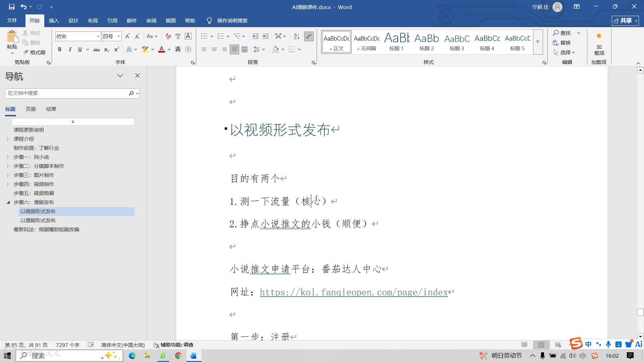The image size is (644, 362).
Task: Align text left
Action: point(204,50)
